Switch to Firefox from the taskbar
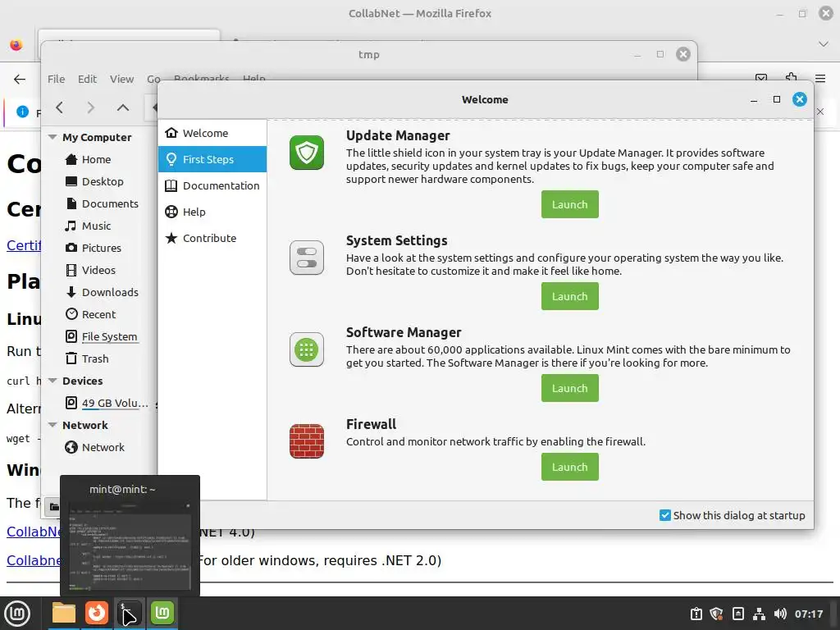This screenshot has width=840, height=630. click(x=97, y=613)
